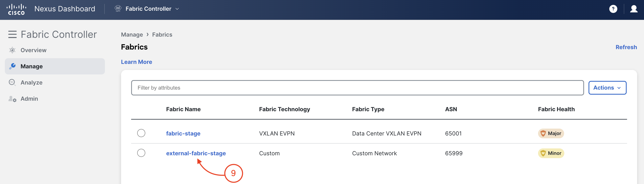Click the Custom Network type cell
Screen dimensions: 644x184
pyautogui.click(x=374, y=153)
